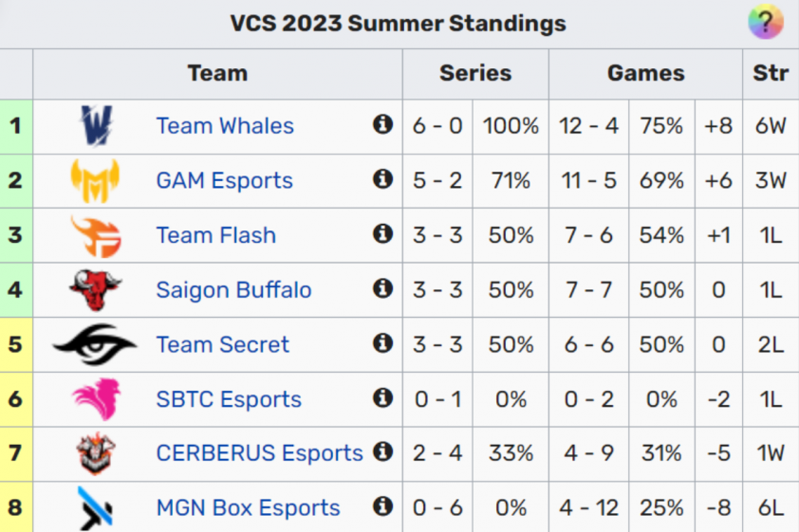This screenshot has width=799, height=532.
Task: Open the info icon beside Team Secret
Action: [382, 343]
